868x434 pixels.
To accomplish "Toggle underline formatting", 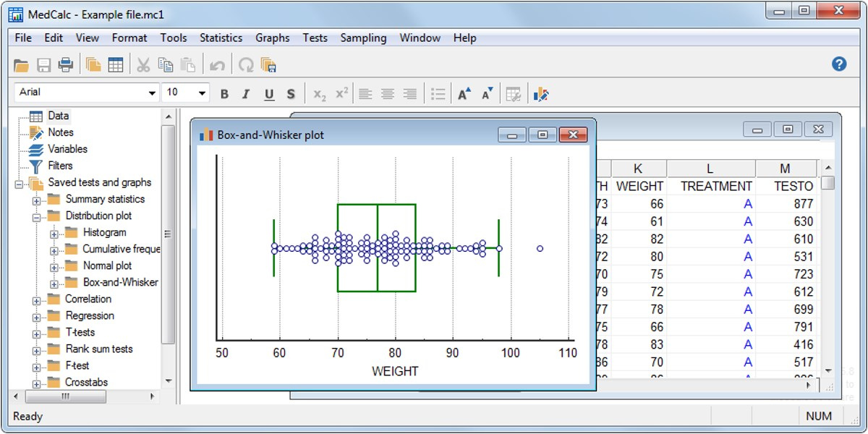I will (269, 94).
